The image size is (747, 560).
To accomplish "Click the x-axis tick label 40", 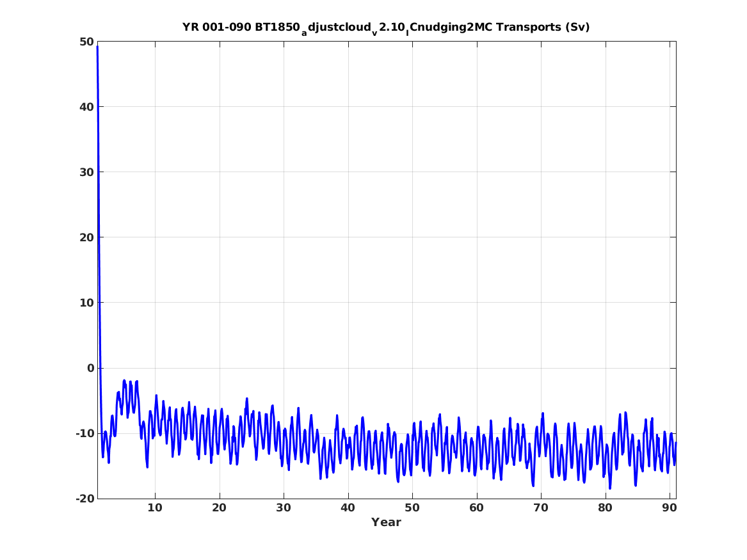I will pos(348,508).
